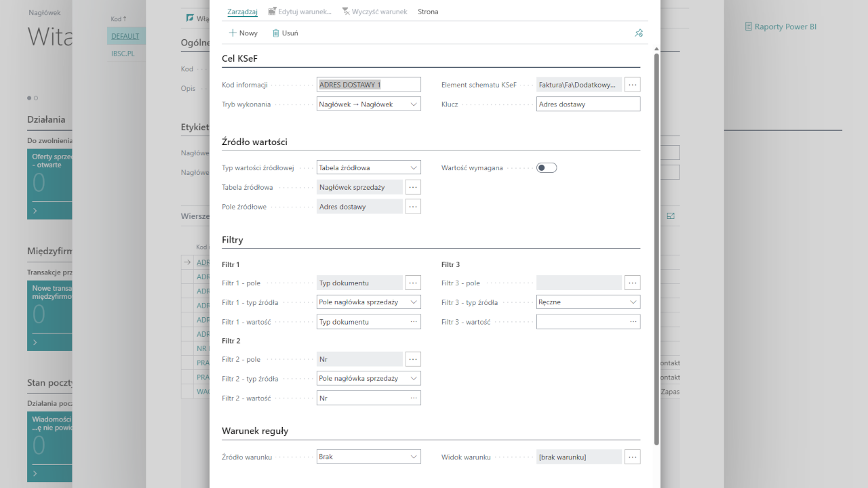
Task: Open Filtr 3 - pole lookup button
Action: pos(632,283)
